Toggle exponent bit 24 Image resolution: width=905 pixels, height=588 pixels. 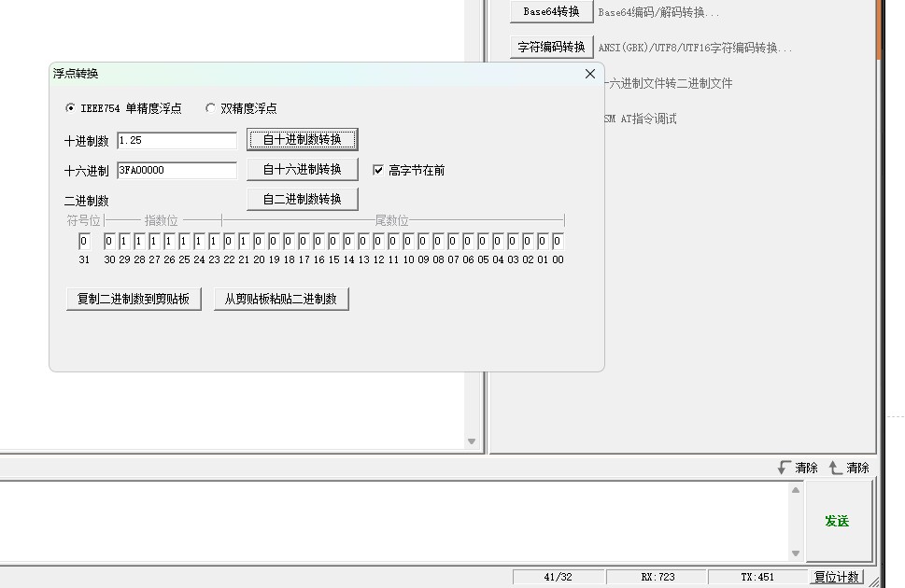tap(199, 241)
